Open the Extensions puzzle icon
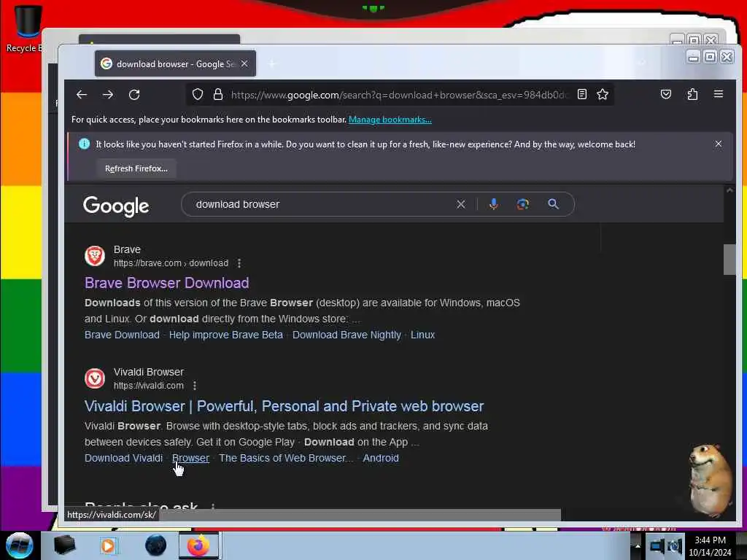Screen dimensions: 747x560 click(692, 94)
